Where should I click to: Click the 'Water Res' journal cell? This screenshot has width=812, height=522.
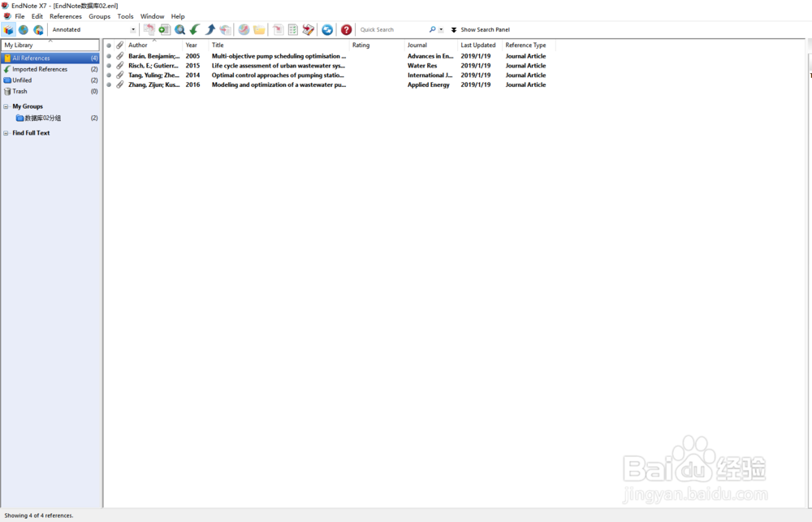pos(422,66)
